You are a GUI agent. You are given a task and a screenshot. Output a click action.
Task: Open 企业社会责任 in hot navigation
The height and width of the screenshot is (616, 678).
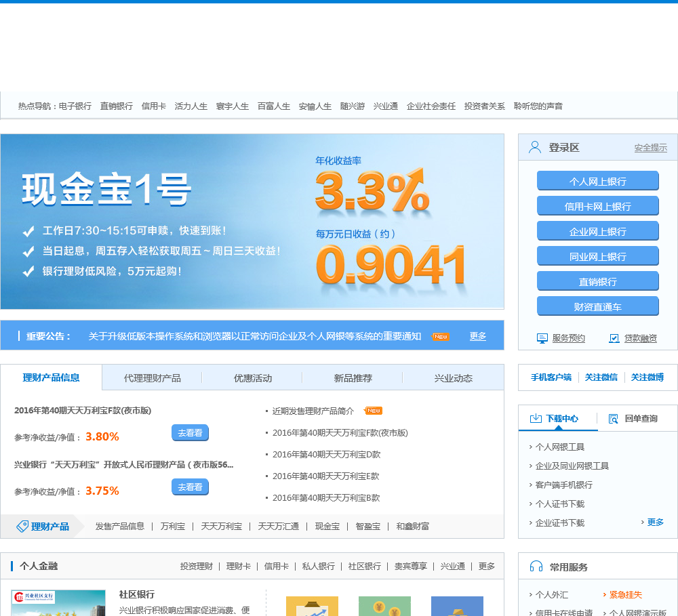point(431,106)
